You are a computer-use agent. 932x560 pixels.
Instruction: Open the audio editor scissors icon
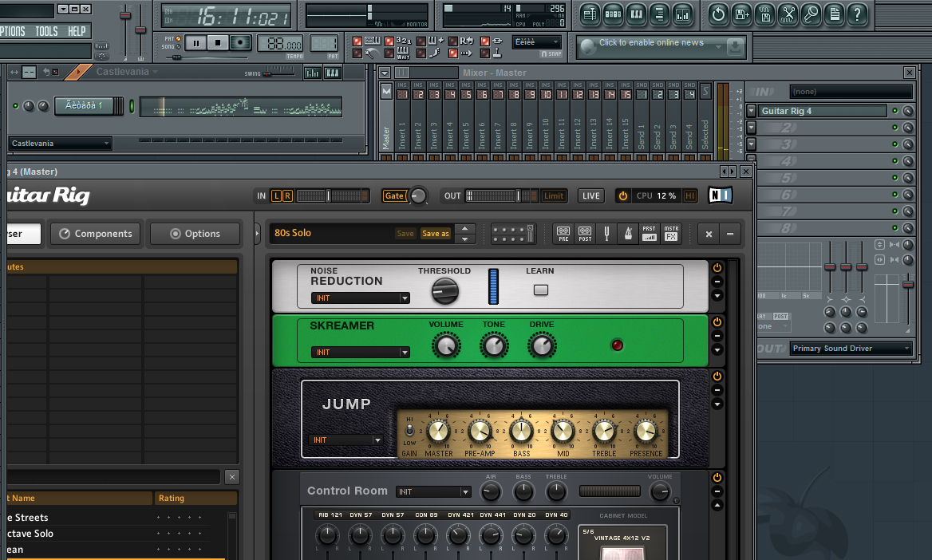[788, 14]
